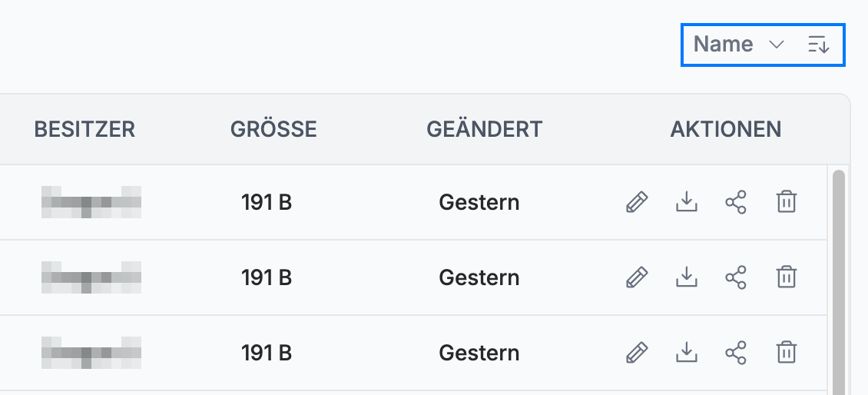Delete the file in the third row
Image resolution: width=868 pixels, height=395 pixels.
point(786,352)
